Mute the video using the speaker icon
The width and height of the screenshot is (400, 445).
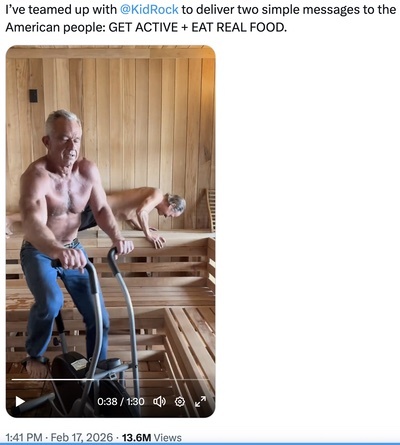159,401
